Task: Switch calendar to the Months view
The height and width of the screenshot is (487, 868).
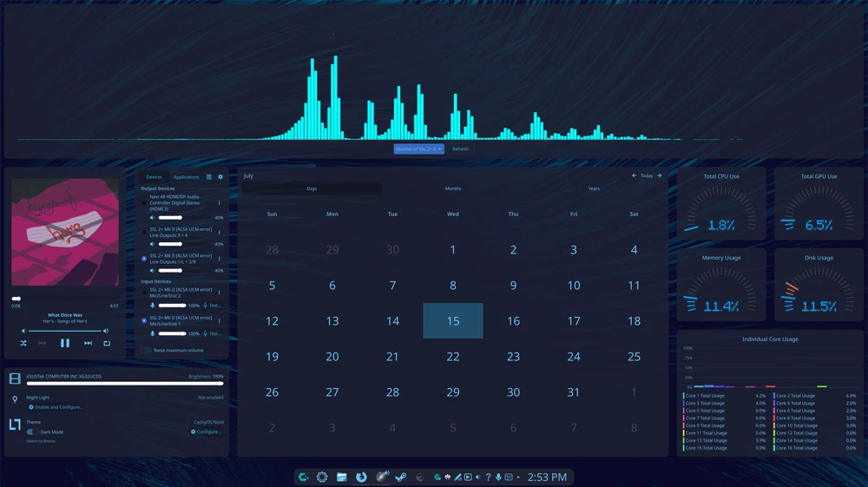Action: pos(453,188)
